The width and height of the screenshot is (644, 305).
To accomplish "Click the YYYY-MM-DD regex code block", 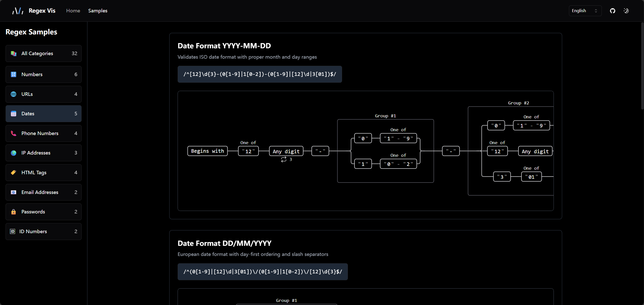I will [x=259, y=74].
